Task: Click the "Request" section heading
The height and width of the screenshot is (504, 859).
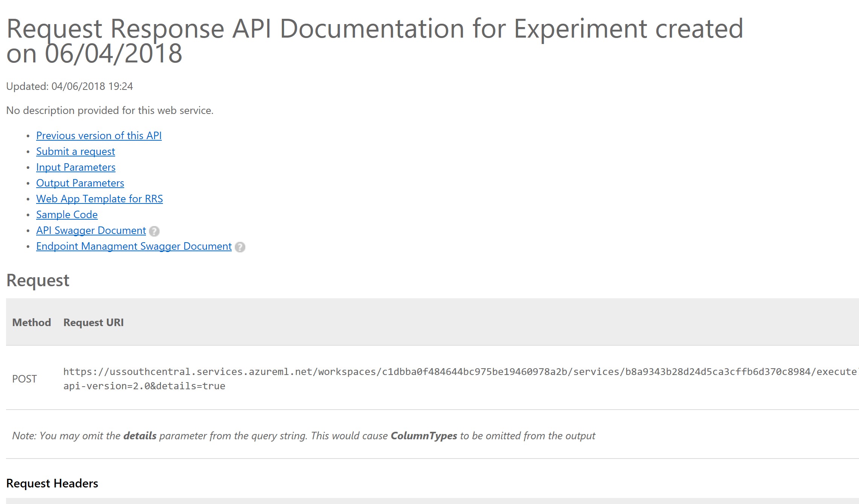Action: 38,280
